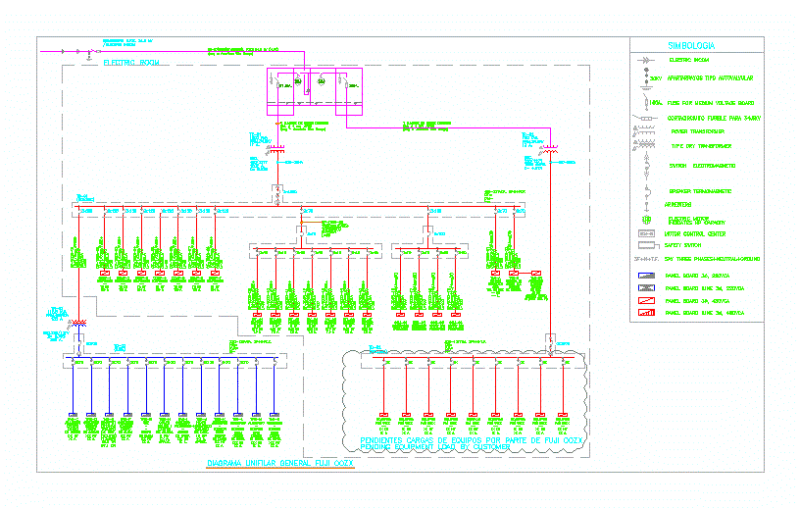The height and width of the screenshot is (508, 800).
Task: Select the green Electric Motor symbol in legend
Action: pos(646,220)
